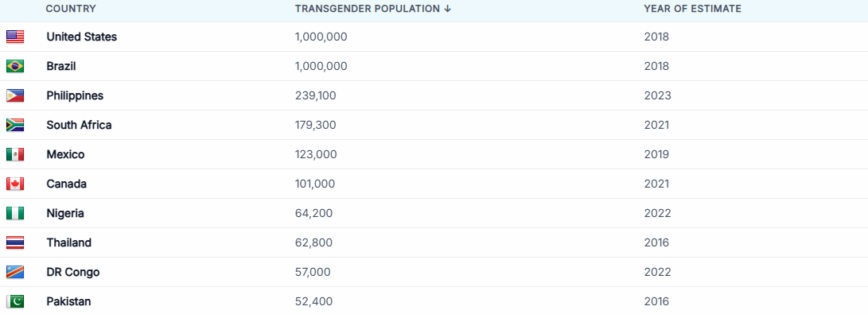The image size is (868, 314).
Task: Open the Brazil country link
Action: click(61, 66)
